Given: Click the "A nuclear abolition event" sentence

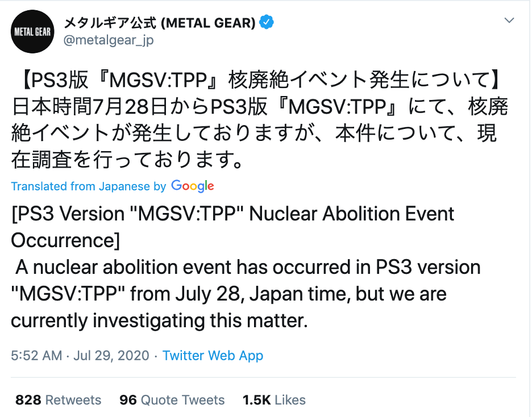Looking at the screenshot, I should click(247, 267).
